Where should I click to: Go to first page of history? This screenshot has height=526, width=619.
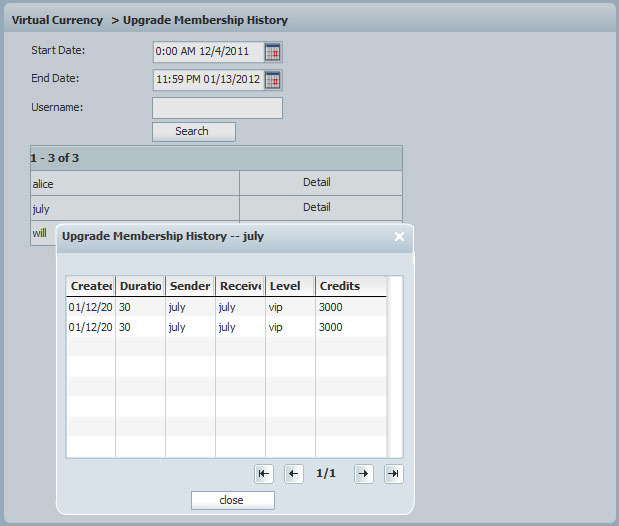[264, 473]
